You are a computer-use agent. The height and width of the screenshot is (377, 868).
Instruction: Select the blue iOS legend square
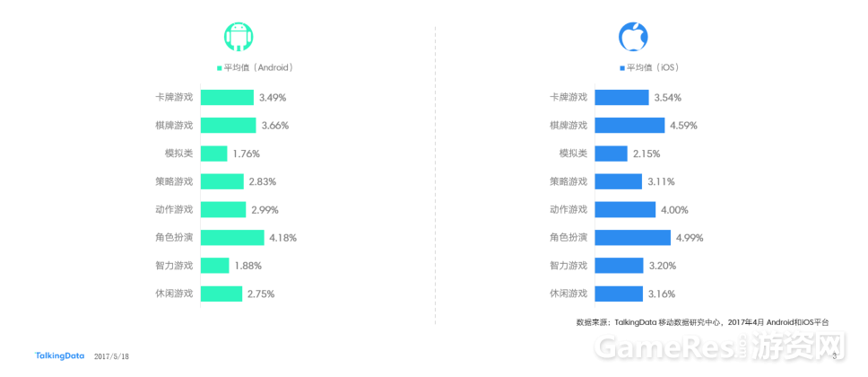622,67
